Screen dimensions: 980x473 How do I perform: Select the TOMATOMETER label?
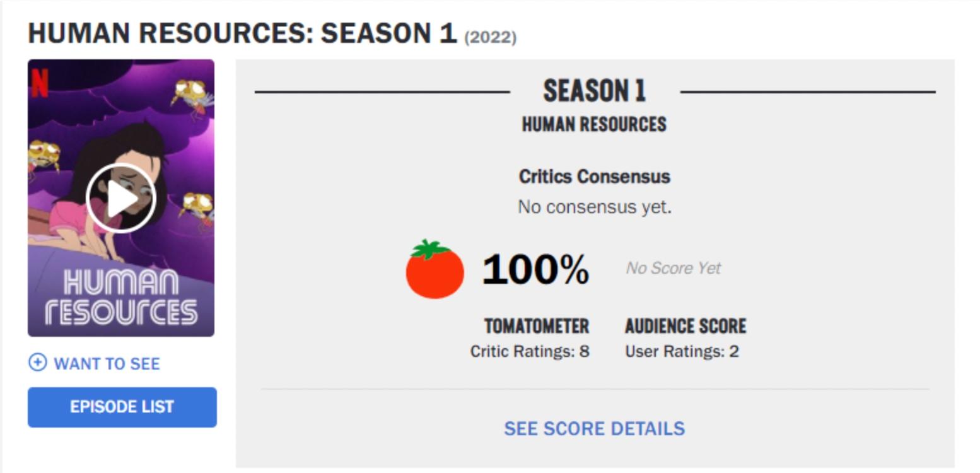click(536, 326)
